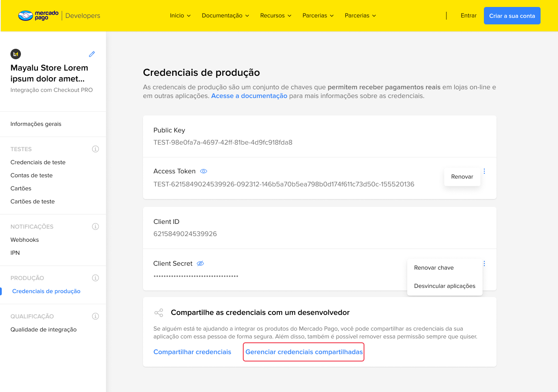Image resolution: width=558 pixels, height=392 pixels.
Task: Click the info icon next to PRODUÇÃO
Action: (x=95, y=278)
